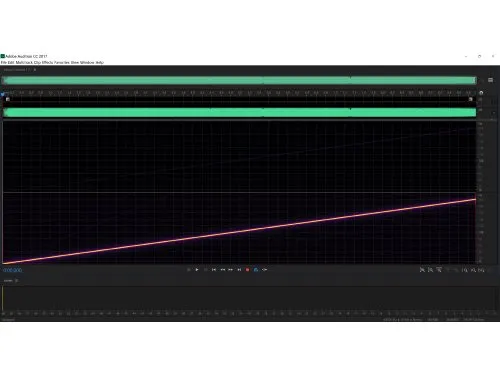Move playhead to next marker

pos(239,270)
